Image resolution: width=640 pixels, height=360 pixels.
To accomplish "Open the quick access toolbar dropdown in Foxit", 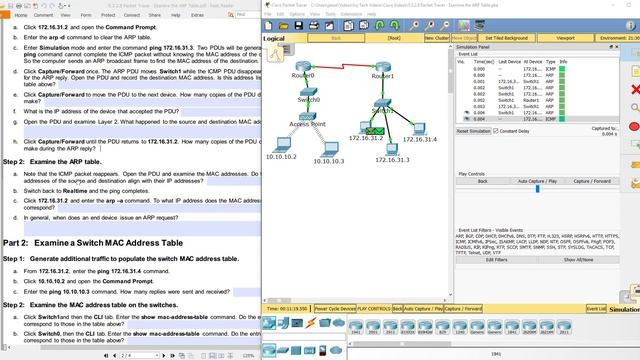I will [x=68, y=6].
